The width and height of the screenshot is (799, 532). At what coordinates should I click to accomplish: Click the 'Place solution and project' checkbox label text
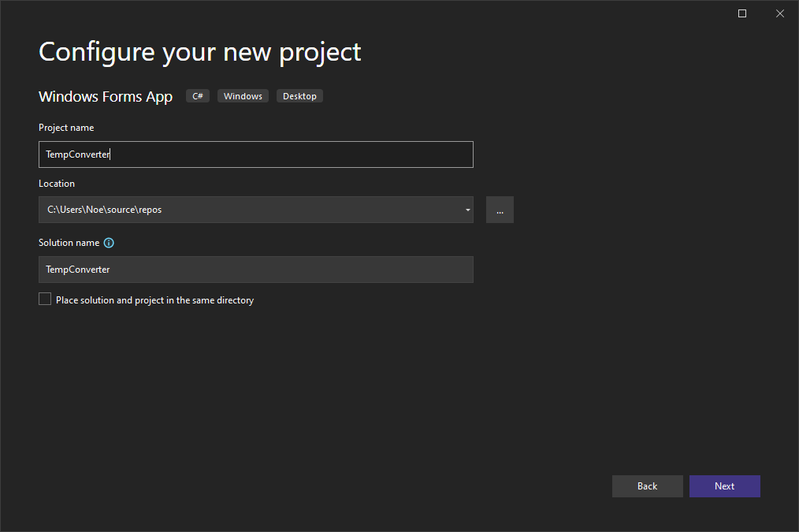(x=154, y=300)
